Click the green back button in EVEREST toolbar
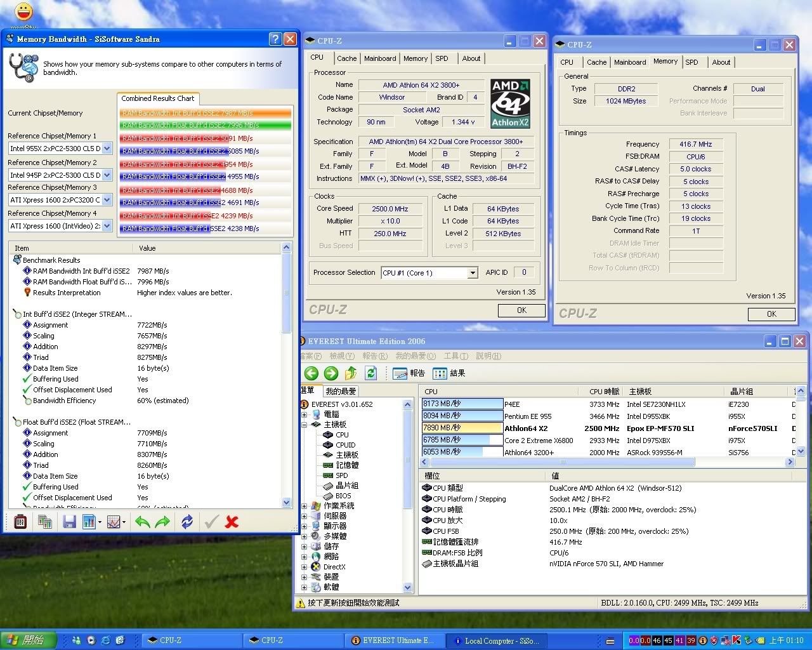The width and height of the screenshot is (812, 650). (311, 373)
